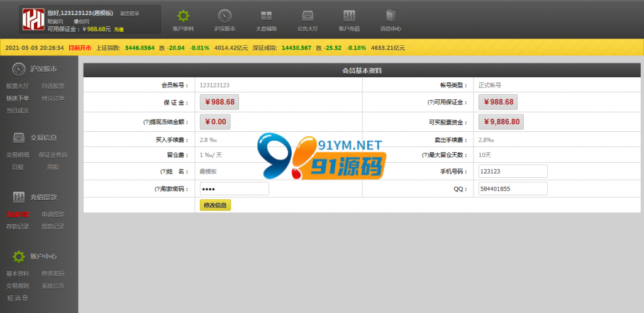Screen dimensions: 644x313
Task: Click the red site logo avatar
Action: (33, 19)
